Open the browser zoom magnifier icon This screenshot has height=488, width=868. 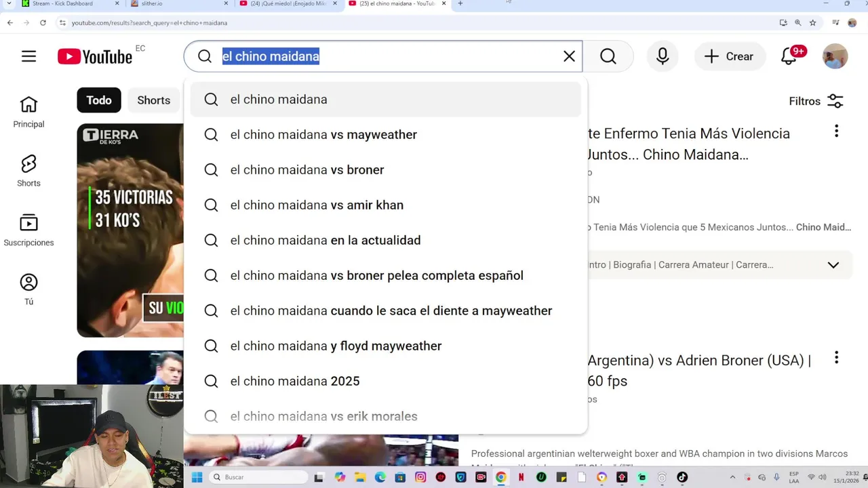[798, 23]
